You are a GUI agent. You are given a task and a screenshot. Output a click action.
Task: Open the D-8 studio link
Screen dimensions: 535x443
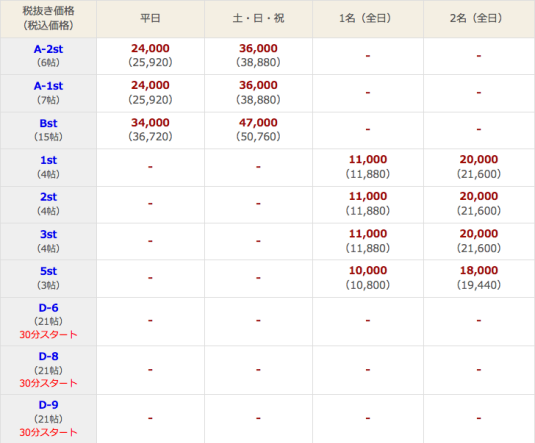tap(48, 356)
